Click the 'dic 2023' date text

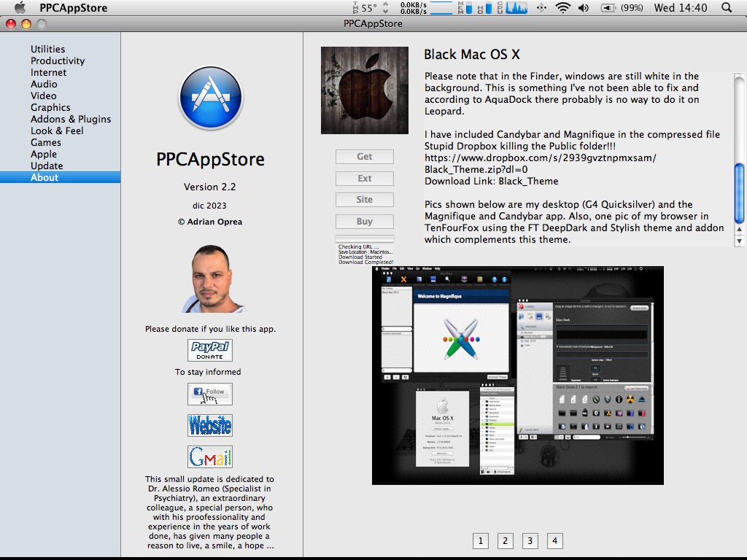209,206
